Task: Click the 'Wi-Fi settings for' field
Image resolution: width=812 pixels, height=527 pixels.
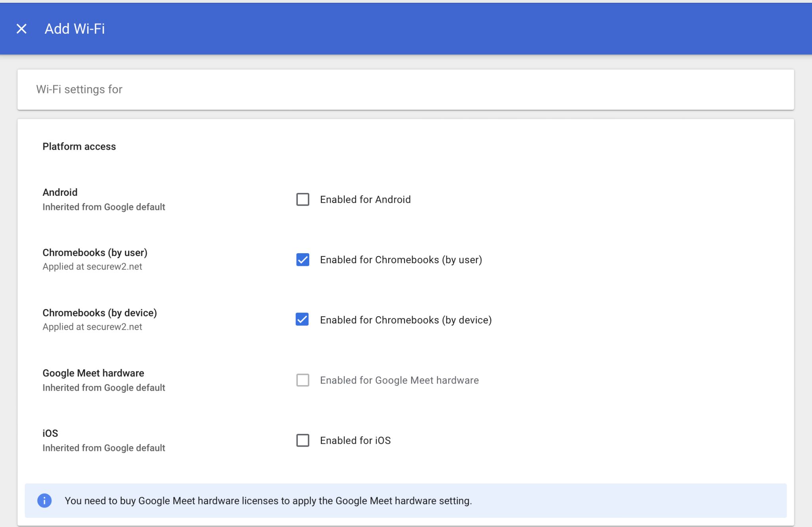Action: tap(406, 90)
